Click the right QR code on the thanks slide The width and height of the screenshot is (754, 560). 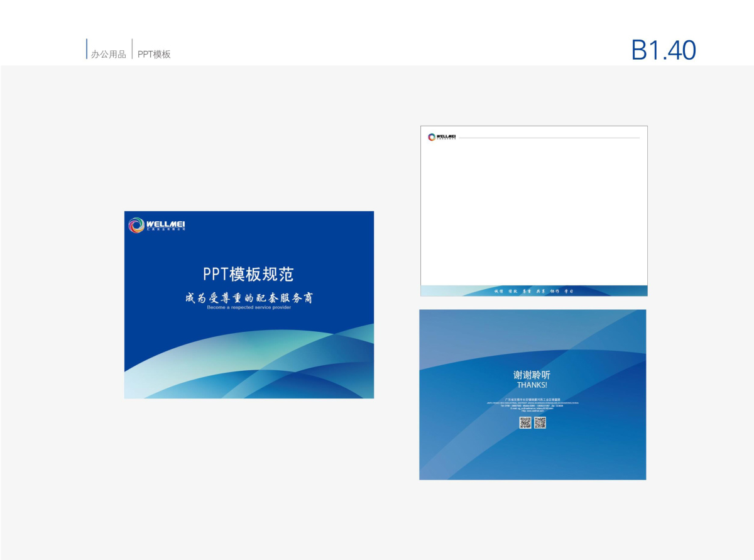click(x=540, y=422)
